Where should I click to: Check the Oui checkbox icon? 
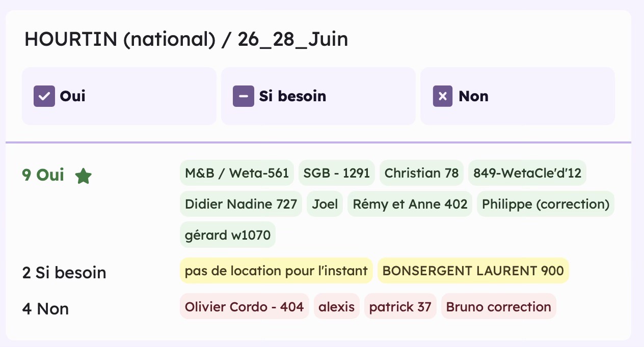coord(44,96)
